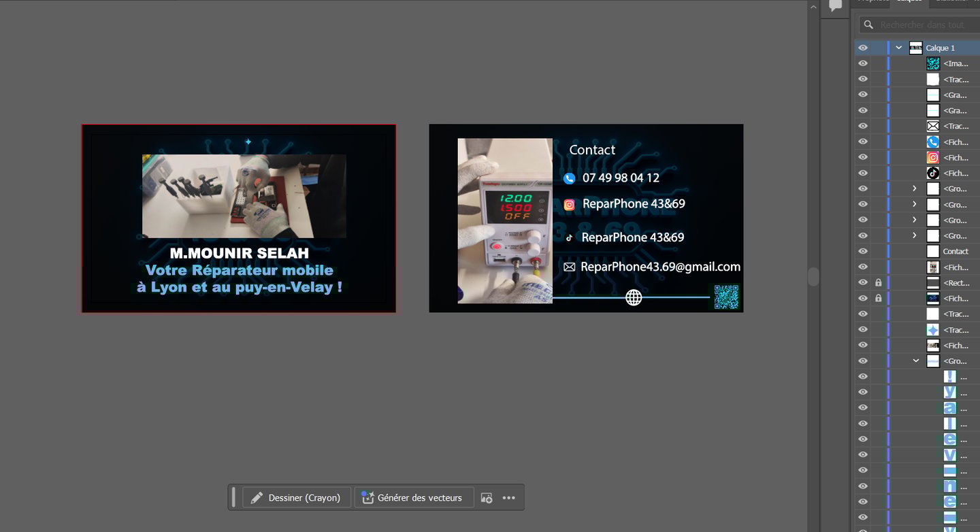980x532 pixels.
Task: Hide the QR code image layer
Action: click(x=863, y=63)
